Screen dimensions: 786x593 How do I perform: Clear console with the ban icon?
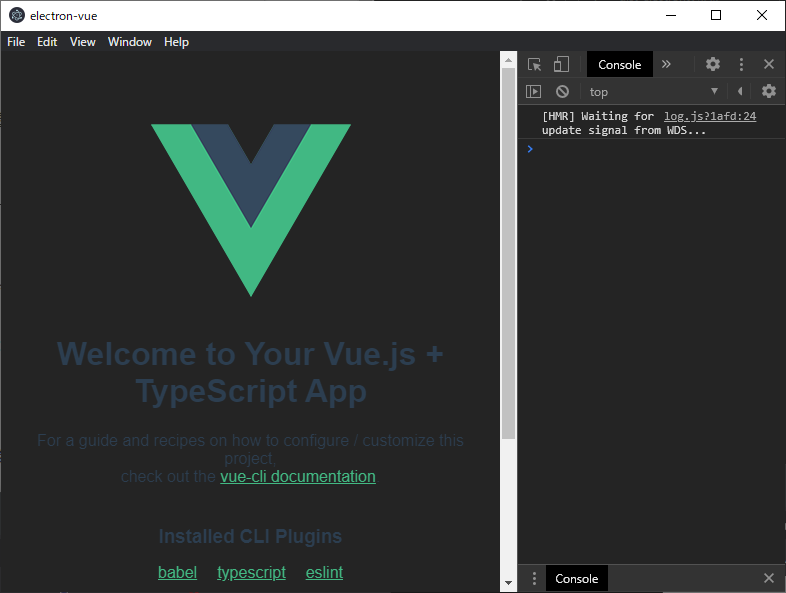tap(562, 91)
